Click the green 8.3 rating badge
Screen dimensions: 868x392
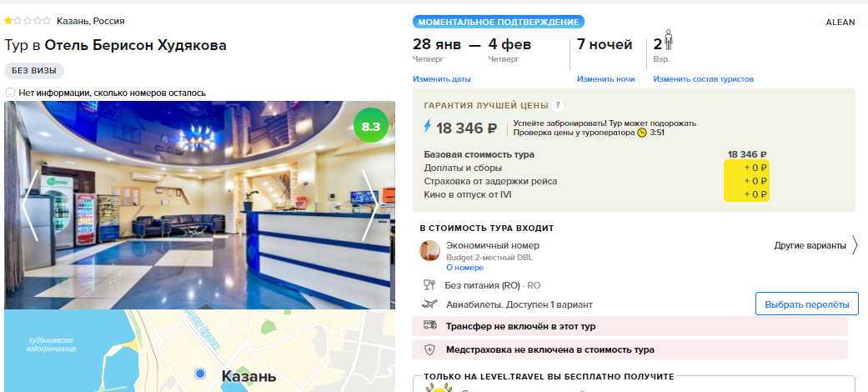[x=370, y=126]
